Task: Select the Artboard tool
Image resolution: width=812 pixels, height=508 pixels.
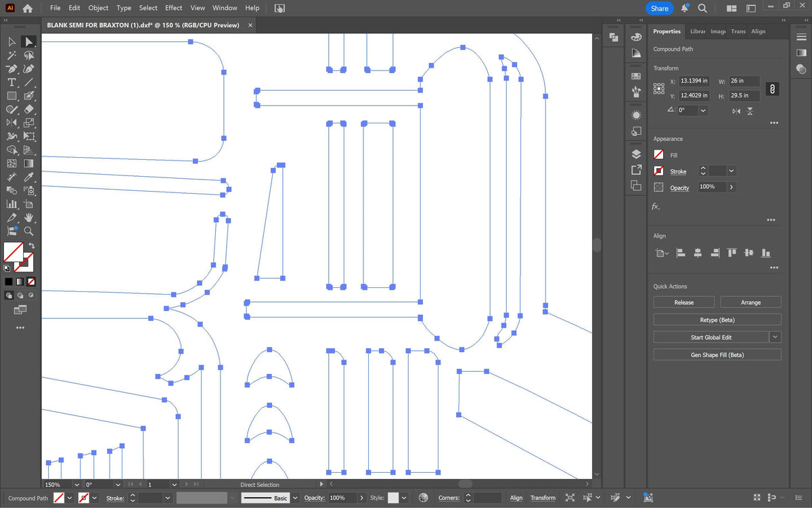Action: tap(28, 204)
